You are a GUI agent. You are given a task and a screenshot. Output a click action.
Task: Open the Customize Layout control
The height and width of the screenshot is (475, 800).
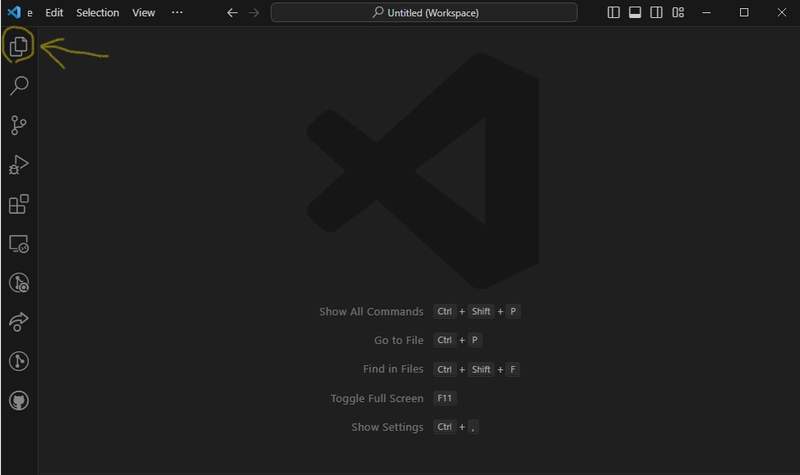678,13
